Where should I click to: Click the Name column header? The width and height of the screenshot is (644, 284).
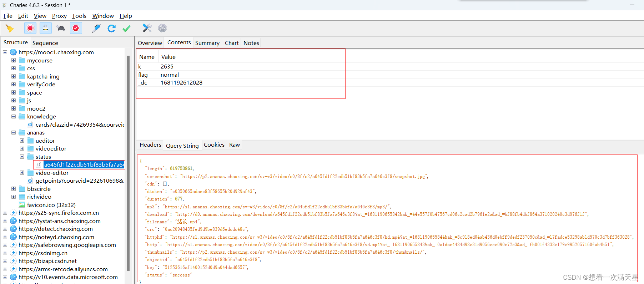[147, 57]
